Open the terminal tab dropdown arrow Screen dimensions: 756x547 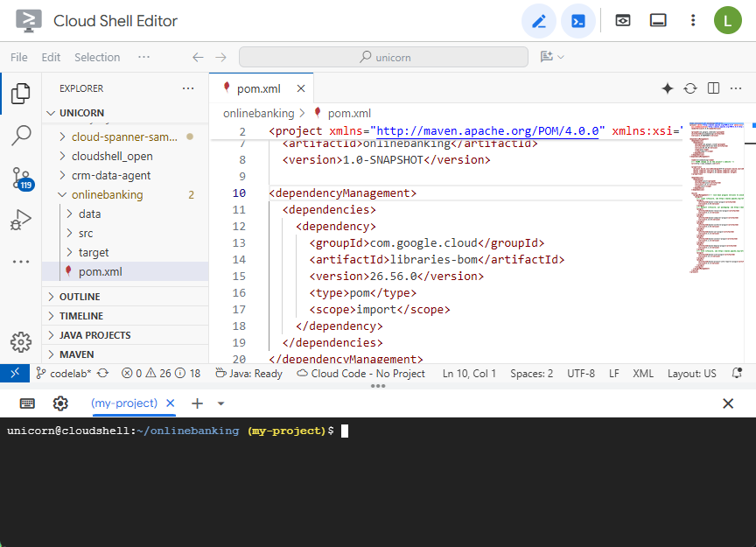[221, 403]
